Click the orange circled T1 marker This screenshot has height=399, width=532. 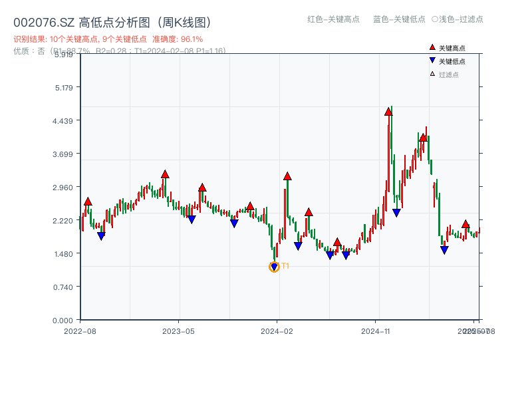coord(274,265)
